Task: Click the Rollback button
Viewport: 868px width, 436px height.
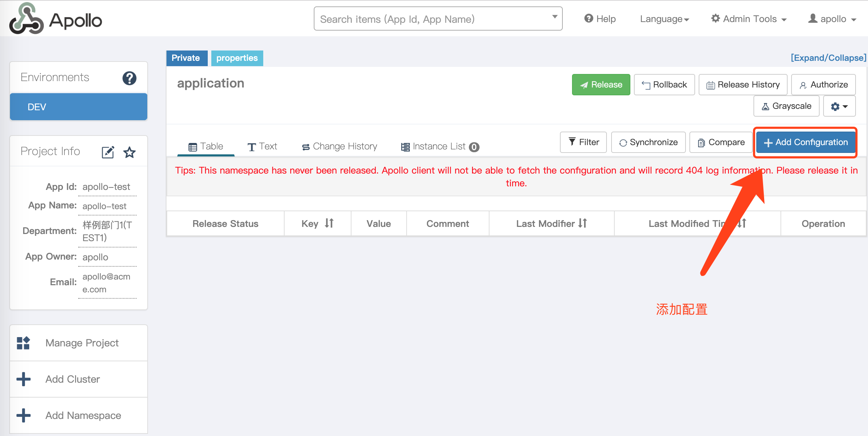Action: [x=664, y=85]
